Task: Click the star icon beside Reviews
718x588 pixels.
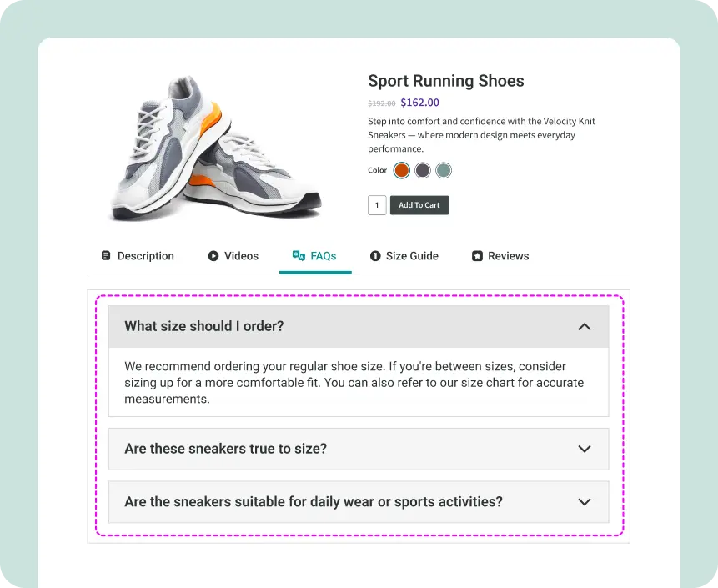Action: pyautogui.click(x=477, y=256)
